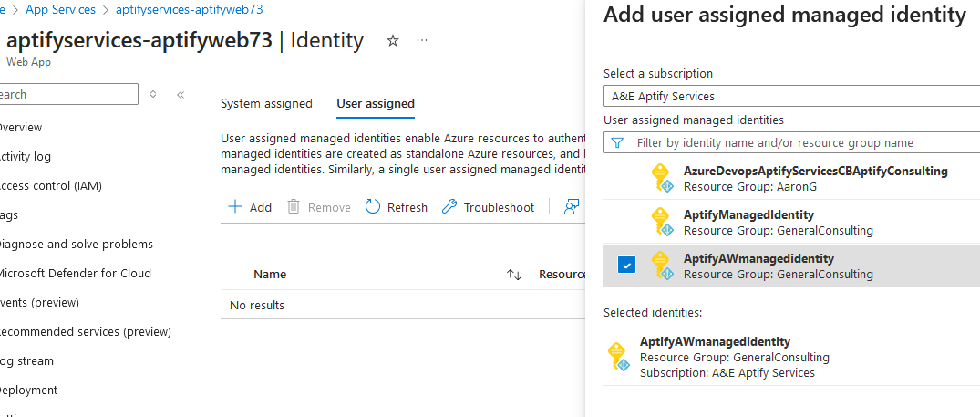Open the ellipsis more options menu

point(422,41)
